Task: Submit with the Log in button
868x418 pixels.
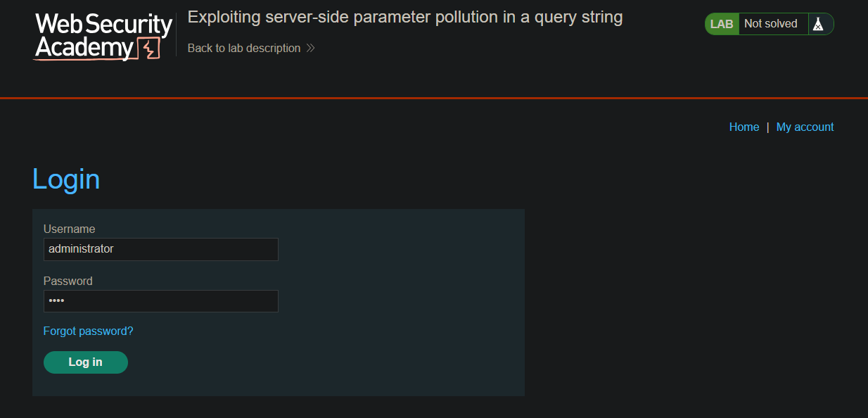Action: (86, 362)
